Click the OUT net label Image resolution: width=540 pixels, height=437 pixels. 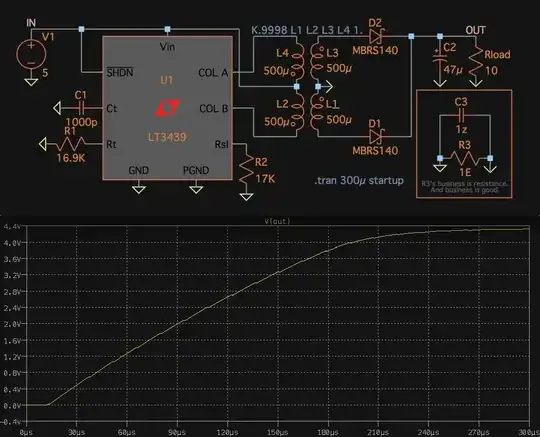coord(476,30)
